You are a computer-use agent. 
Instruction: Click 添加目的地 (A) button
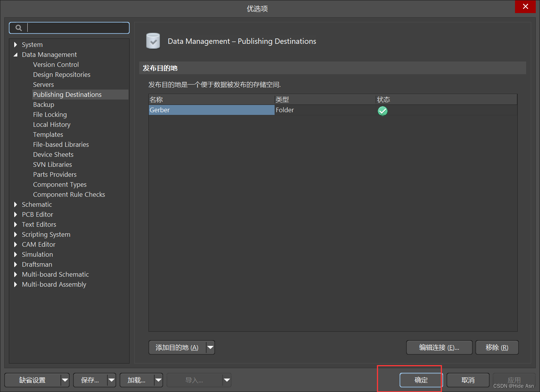[177, 347]
